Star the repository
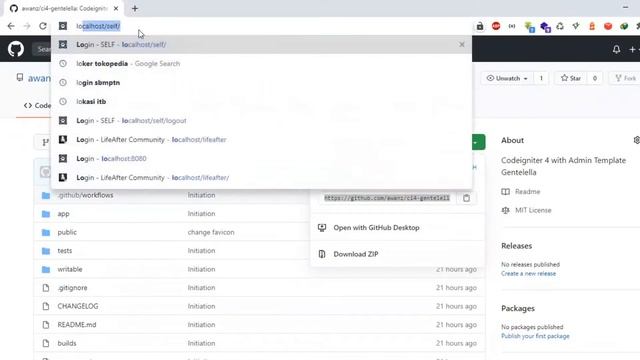Viewport: 640px width, 360px height. pyautogui.click(x=571, y=78)
